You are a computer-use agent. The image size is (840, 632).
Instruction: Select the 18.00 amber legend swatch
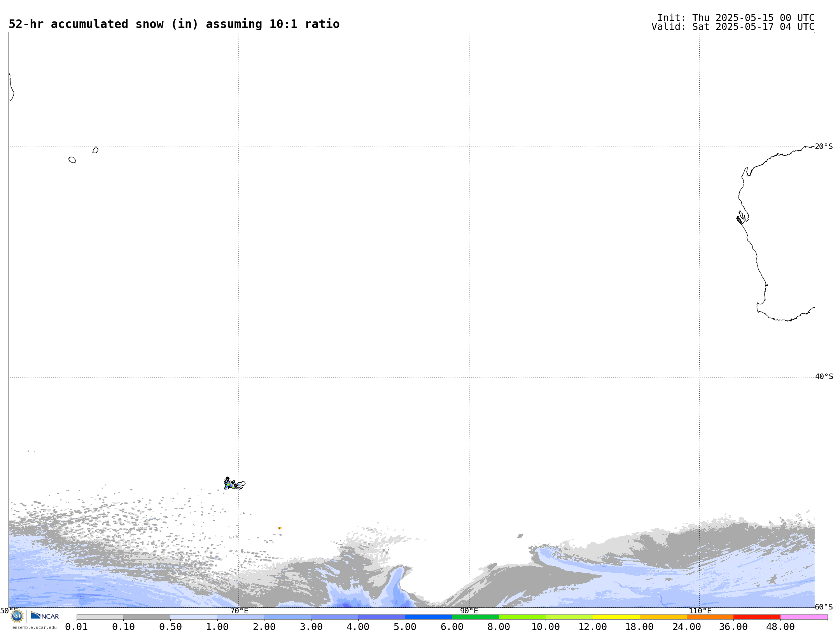(x=663, y=617)
